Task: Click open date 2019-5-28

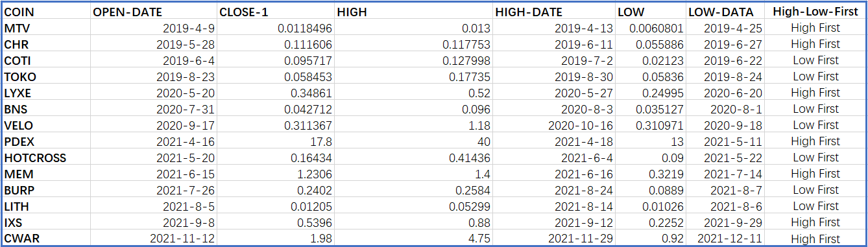Action: [187, 44]
